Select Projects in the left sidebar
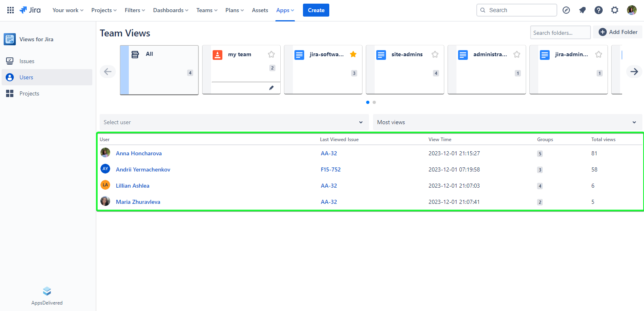 point(29,93)
